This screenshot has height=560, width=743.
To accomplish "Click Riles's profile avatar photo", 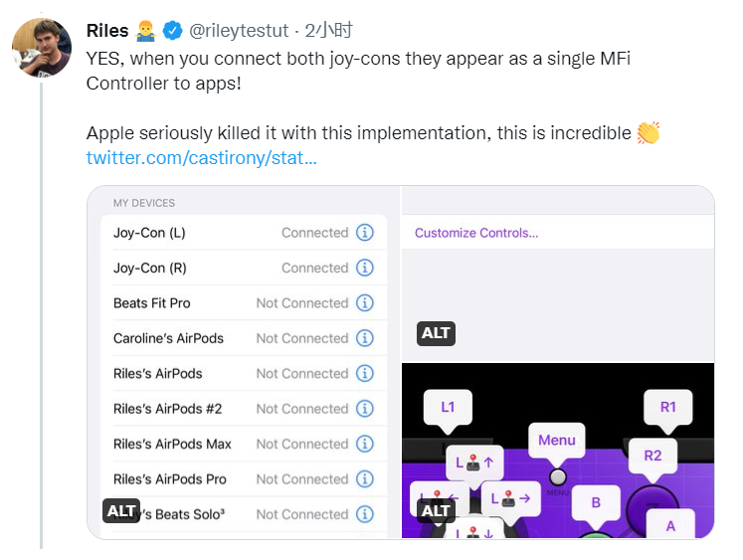I will tap(42, 47).
